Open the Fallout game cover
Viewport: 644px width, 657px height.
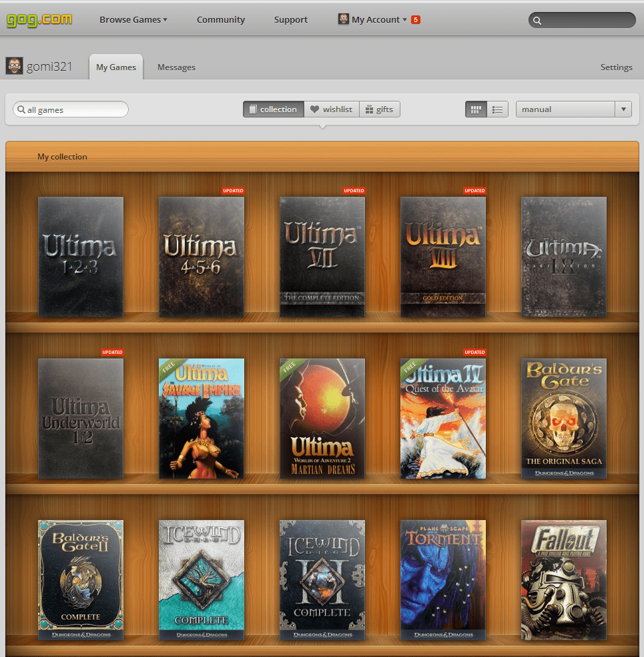point(564,580)
